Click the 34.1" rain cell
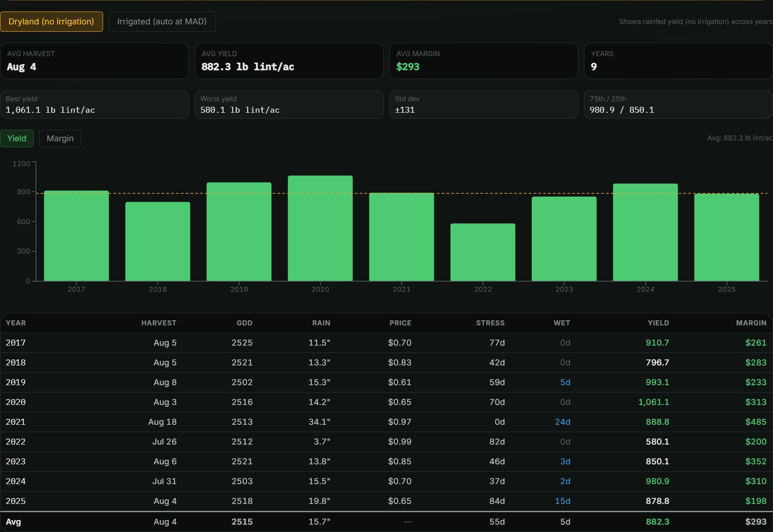The image size is (773, 532). point(319,422)
